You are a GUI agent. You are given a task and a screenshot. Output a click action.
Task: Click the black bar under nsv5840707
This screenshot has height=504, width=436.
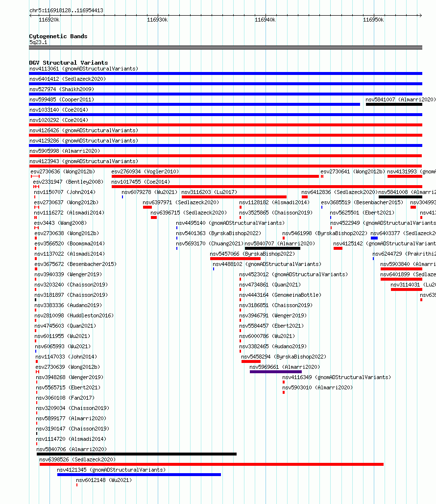pyautogui.click(x=273, y=248)
